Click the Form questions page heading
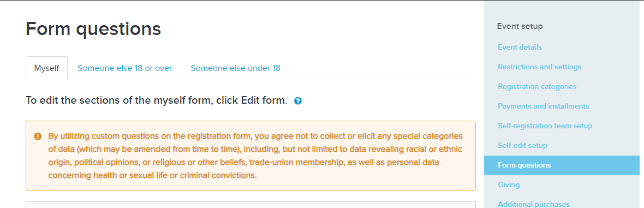 (x=93, y=29)
